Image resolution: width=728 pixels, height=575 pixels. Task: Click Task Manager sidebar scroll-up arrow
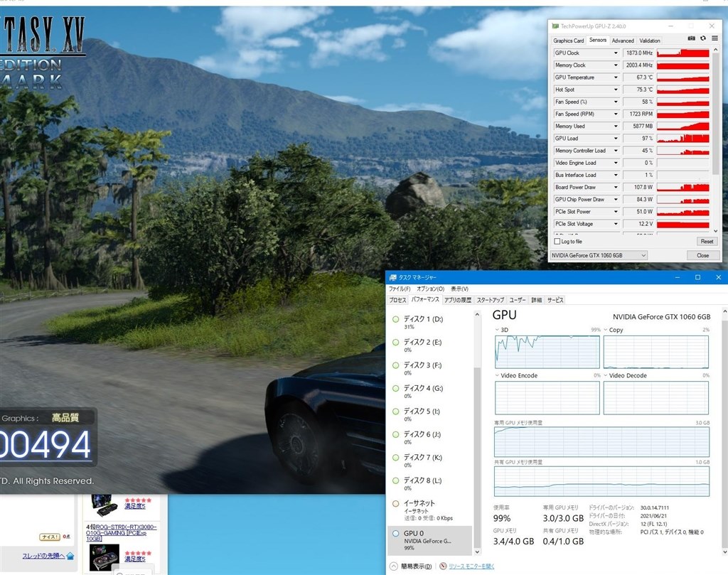[477, 315]
